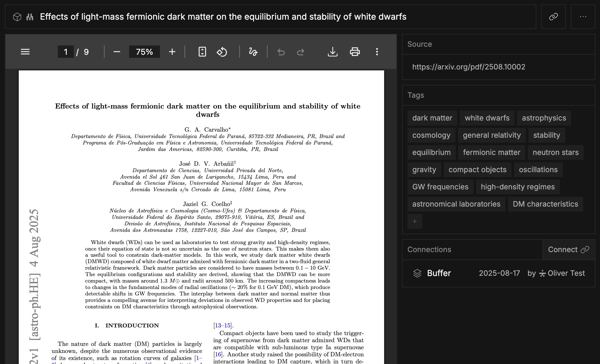
Task: Click the 'GW frequencies' tag
Action: point(440,187)
